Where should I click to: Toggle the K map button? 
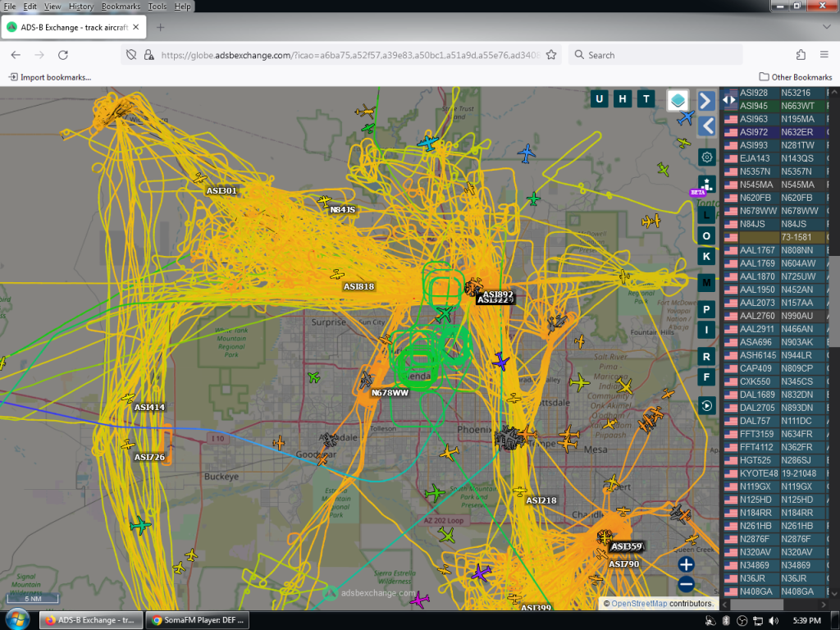(706, 256)
